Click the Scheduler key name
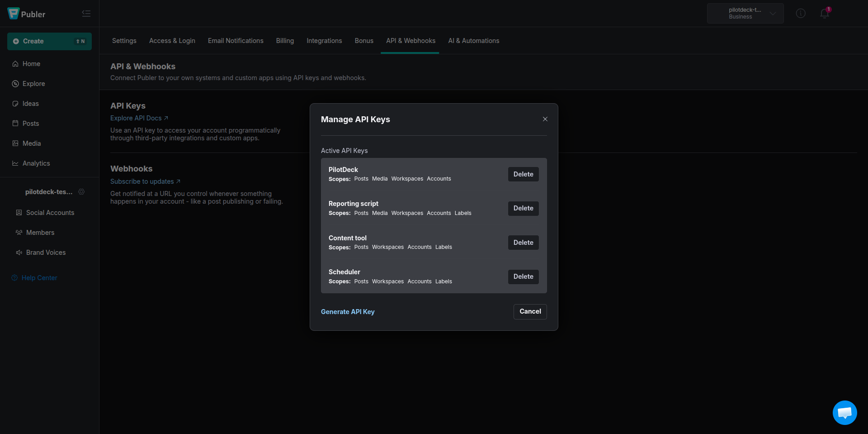Viewport: 868px width, 434px height. tap(344, 272)
